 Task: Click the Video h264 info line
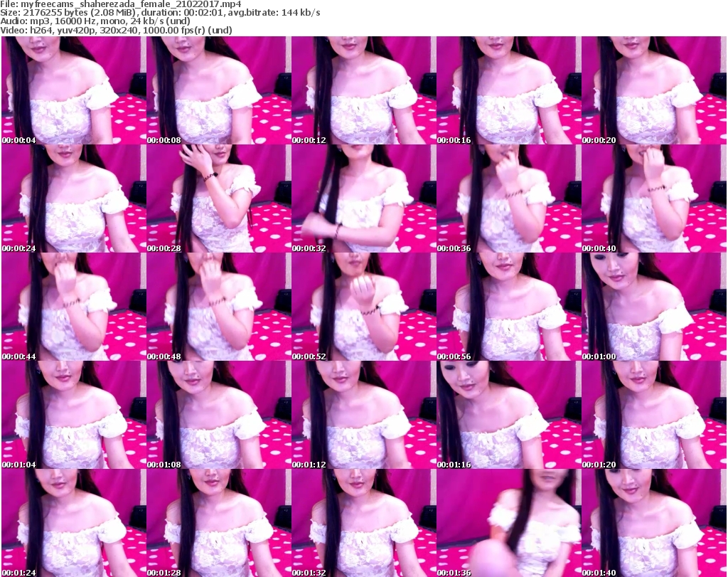click(116, 30)
